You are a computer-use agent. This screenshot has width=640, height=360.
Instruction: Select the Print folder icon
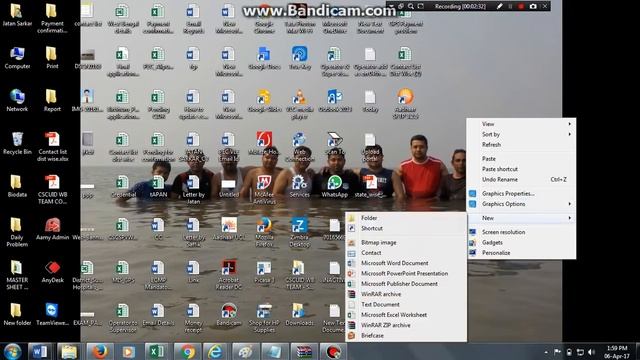[x=52, y=58]
